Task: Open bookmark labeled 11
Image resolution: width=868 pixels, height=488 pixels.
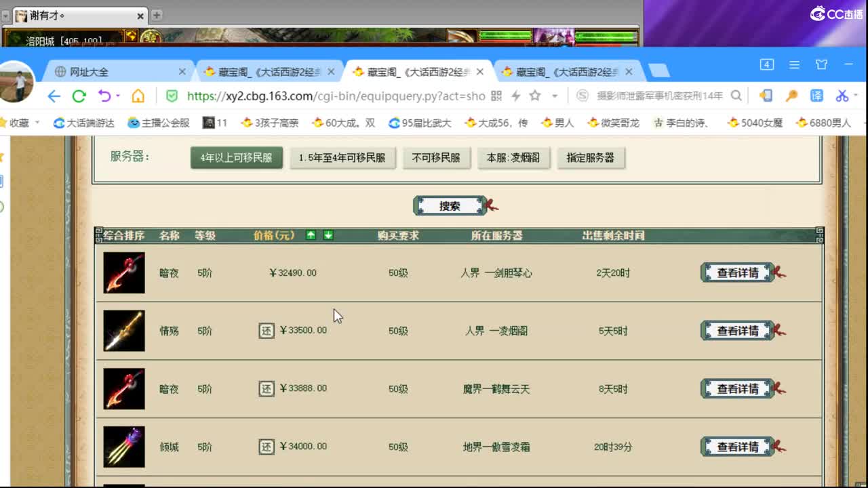Action: pyautogui.click(x=215, y=123)
